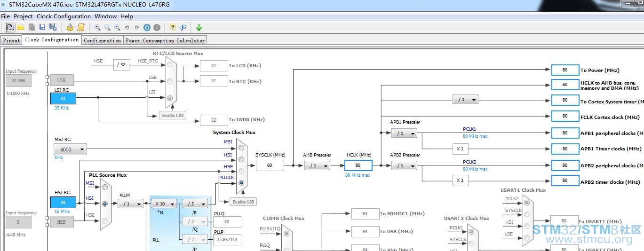Image resolution: width=644 pixels, height=251 pixels.
Task: Open the Help menu
Action: pos(127,16)
